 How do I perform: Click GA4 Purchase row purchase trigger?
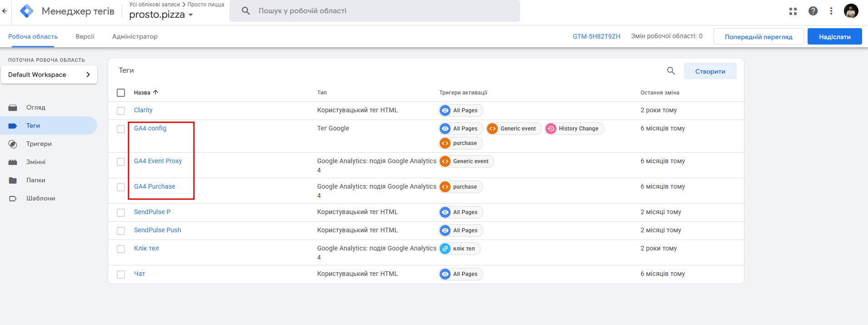point(461,187)
